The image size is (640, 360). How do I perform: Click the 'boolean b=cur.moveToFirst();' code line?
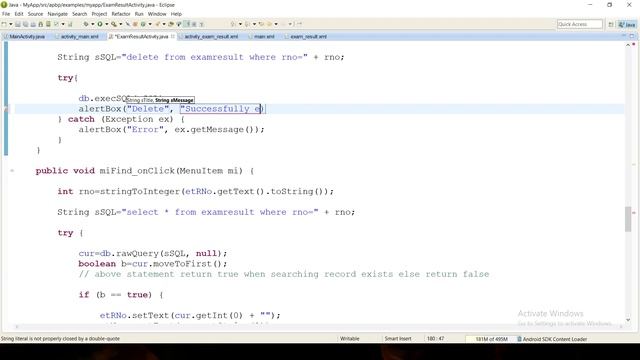click(153, 264)
